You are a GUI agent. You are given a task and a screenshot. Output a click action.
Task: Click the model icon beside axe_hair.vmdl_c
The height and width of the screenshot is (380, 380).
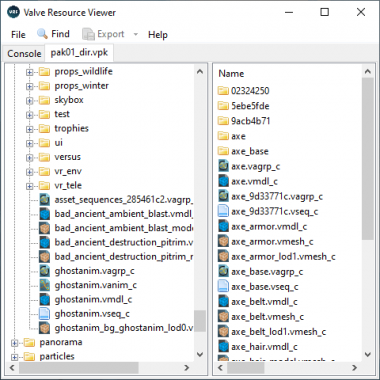tap(223, 347)
